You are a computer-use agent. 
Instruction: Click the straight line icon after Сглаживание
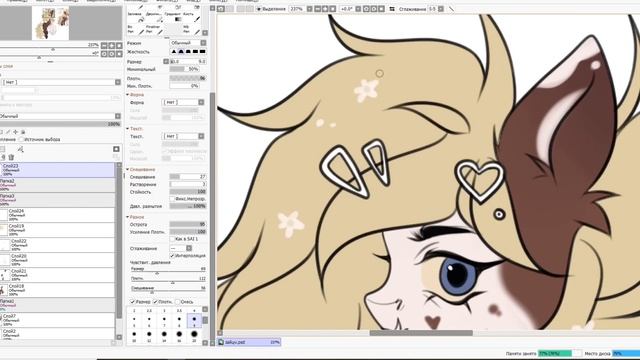tap(451, 9)
